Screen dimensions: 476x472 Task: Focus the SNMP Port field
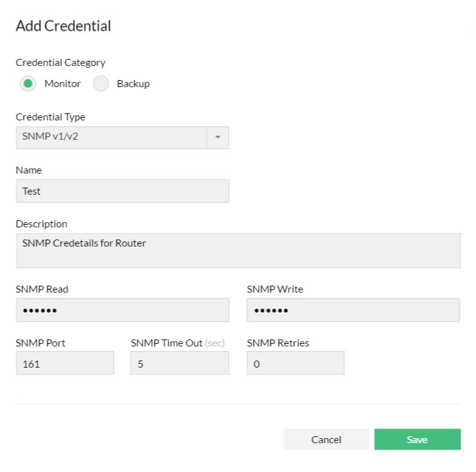pyautogui.click(x=65, y=363)
